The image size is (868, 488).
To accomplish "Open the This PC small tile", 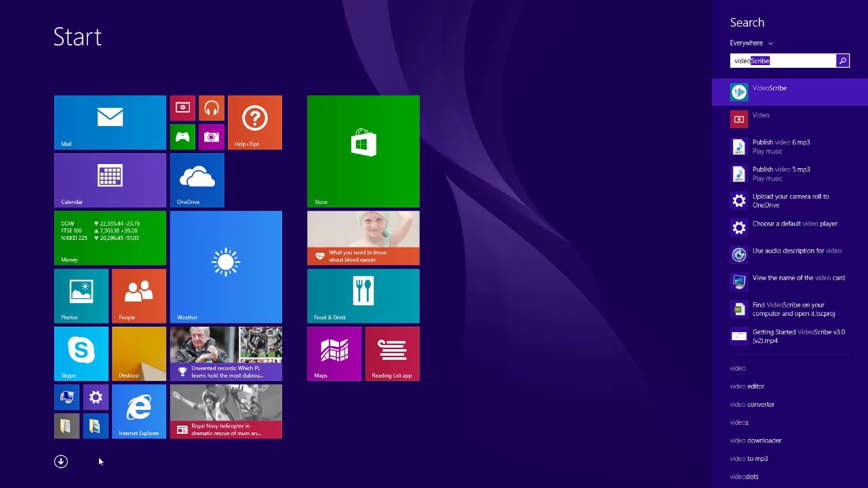I will click(66, 397).
